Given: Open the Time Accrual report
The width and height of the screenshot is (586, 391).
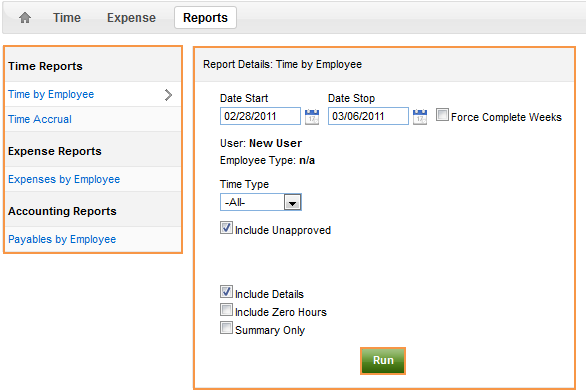Looking at the screenshot, I should coord(40,119).
